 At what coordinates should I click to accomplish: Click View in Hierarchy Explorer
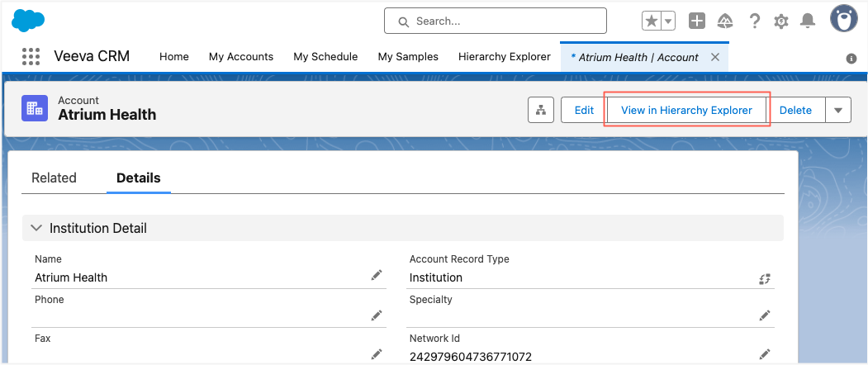(686, 110)
